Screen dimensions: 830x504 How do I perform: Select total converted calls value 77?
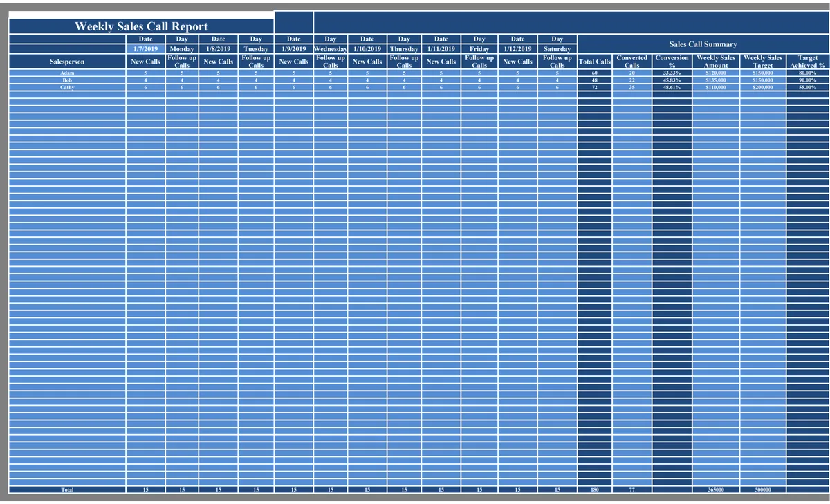point(631,489)
